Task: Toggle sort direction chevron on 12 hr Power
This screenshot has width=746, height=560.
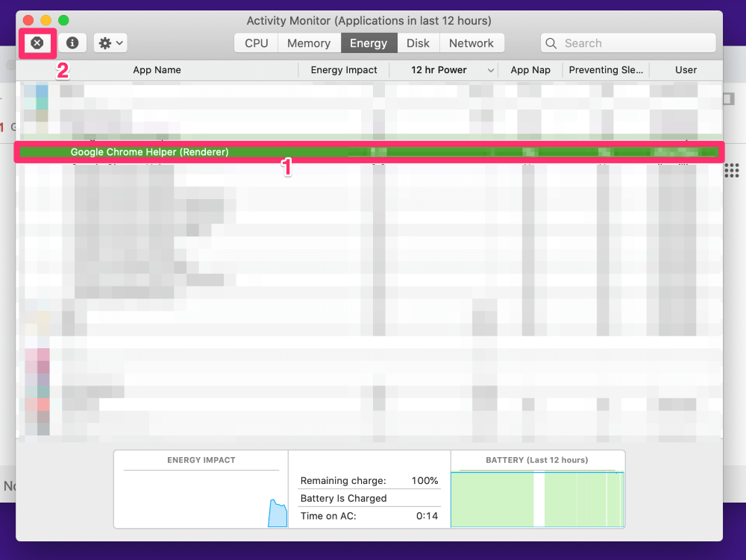Action: (491, 70)
